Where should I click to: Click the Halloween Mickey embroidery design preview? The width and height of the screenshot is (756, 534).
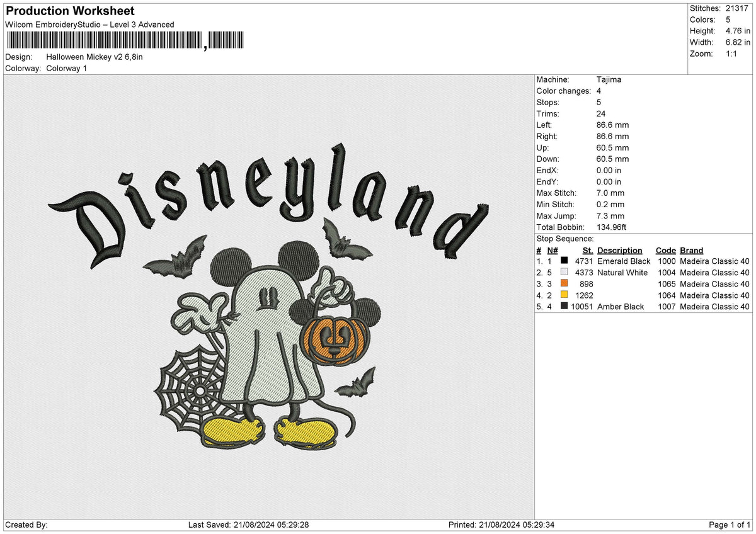(x=268, y=297)
